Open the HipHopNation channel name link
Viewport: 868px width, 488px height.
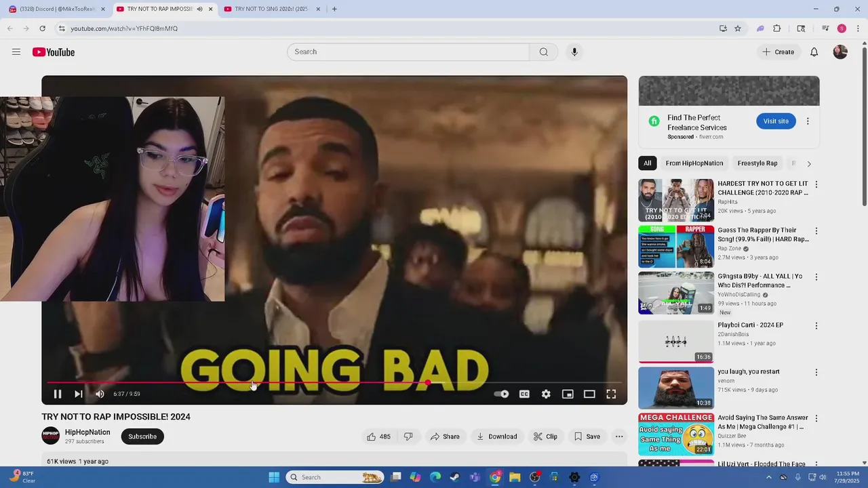click(87, 432)
